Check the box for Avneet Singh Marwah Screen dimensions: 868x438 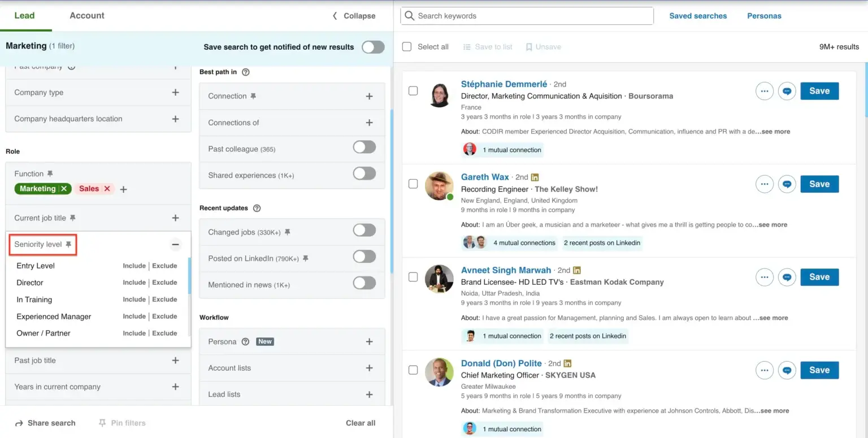(x=413, y=277)
